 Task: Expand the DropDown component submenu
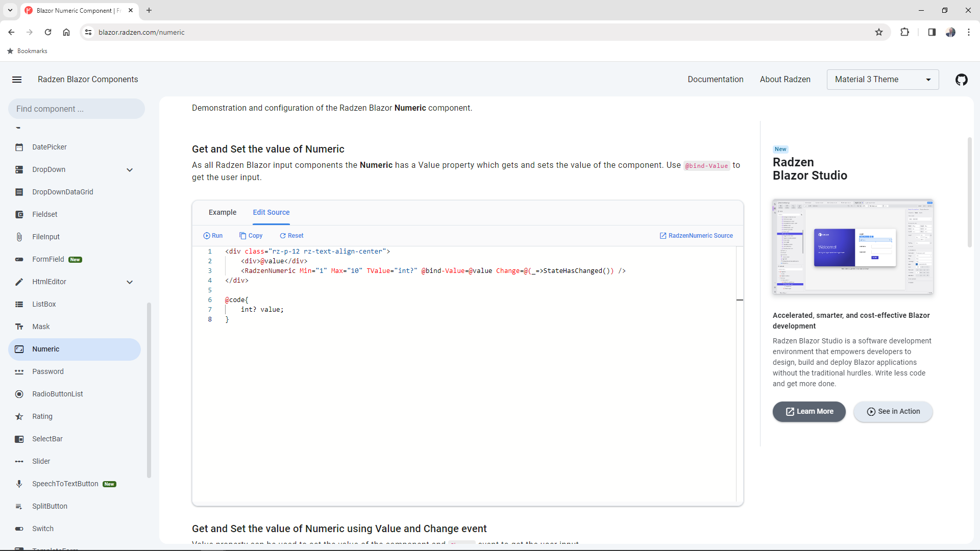coord(130,169)
